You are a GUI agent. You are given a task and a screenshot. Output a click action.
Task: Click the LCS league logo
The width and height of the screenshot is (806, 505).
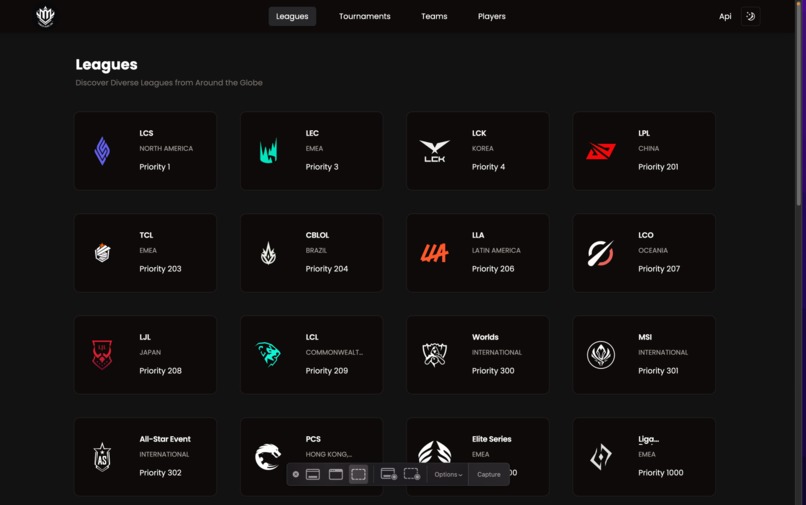click(x=102, y=151)
